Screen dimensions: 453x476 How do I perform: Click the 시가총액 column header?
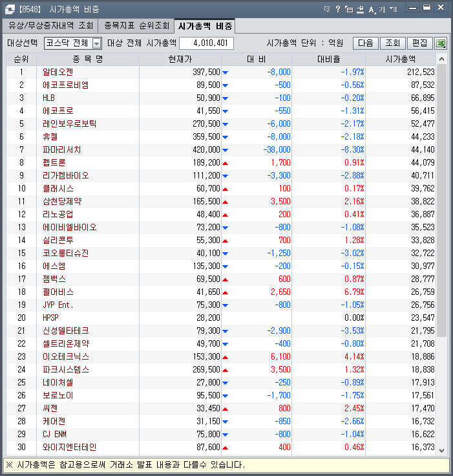[401, 59]
